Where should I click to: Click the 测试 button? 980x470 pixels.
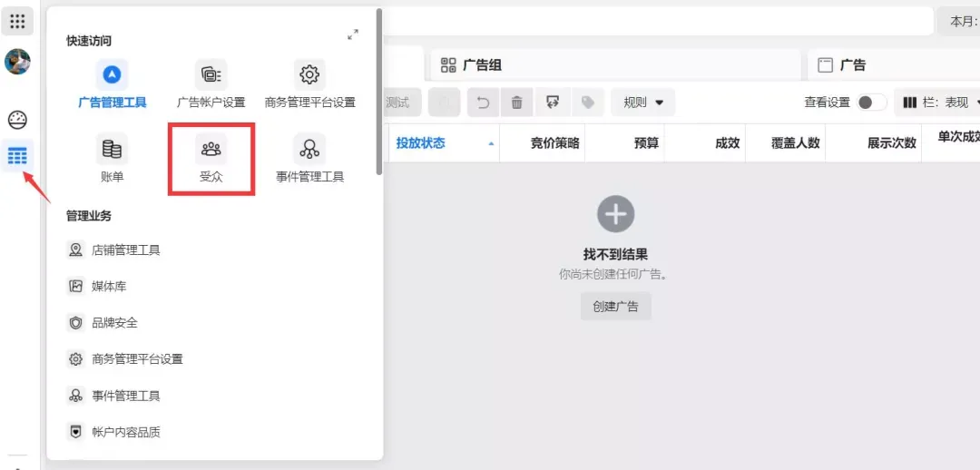pos(402,103)
